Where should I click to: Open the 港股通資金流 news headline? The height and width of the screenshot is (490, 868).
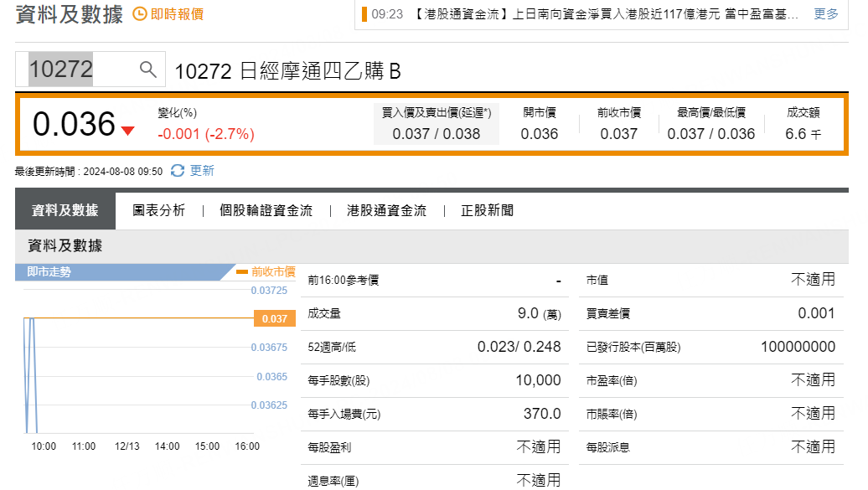[x=607, y=14]
